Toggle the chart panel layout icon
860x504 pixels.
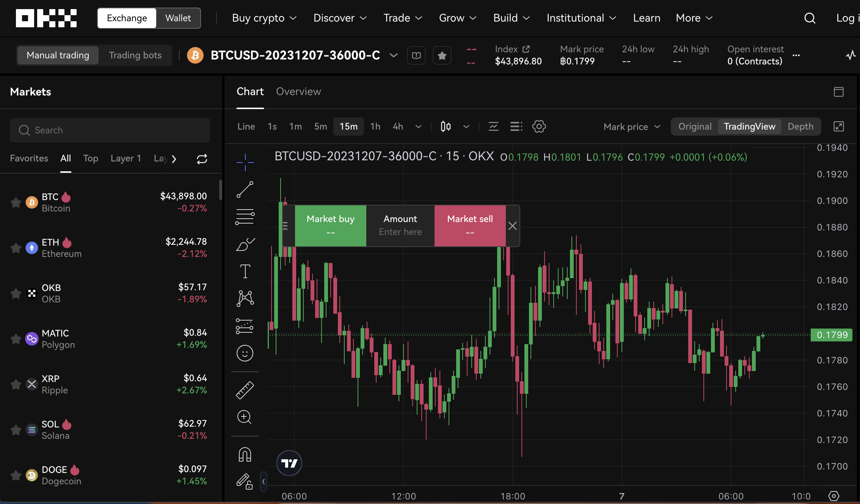tap(839, 92)
